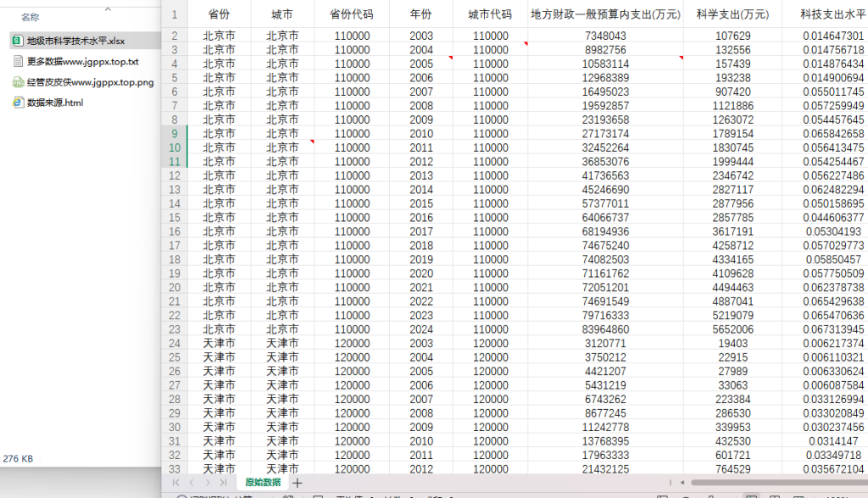Click the cell with value 1789154

tap(733, 133)
